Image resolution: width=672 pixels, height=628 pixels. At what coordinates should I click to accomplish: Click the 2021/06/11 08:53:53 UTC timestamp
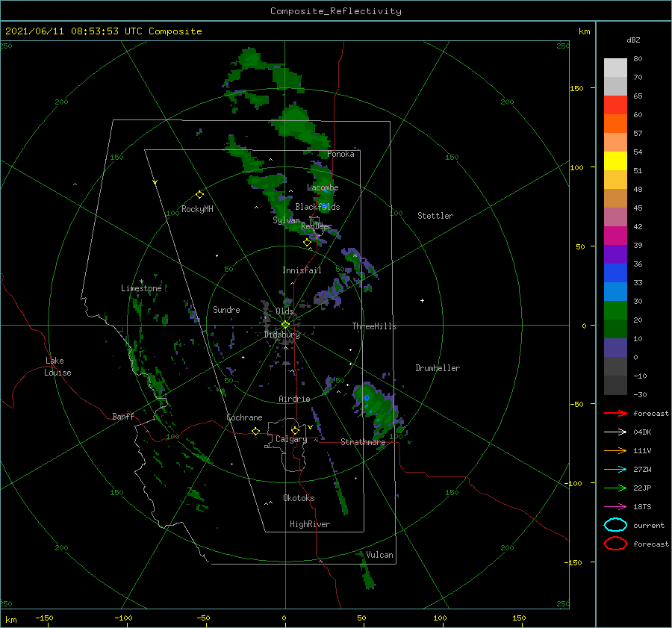(103, 31)
